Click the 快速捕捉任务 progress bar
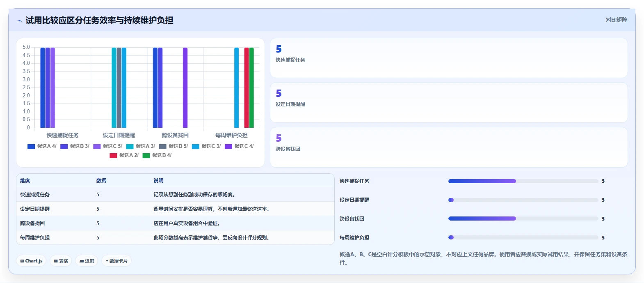Viewport: 644px width, 283px height. pyautogui.click(x=523, y=181)
